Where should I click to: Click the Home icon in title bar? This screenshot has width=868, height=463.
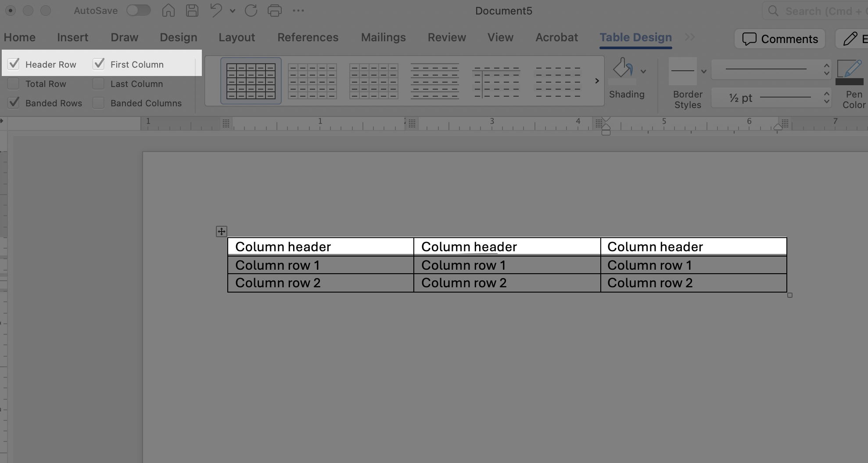coord(169,11)
